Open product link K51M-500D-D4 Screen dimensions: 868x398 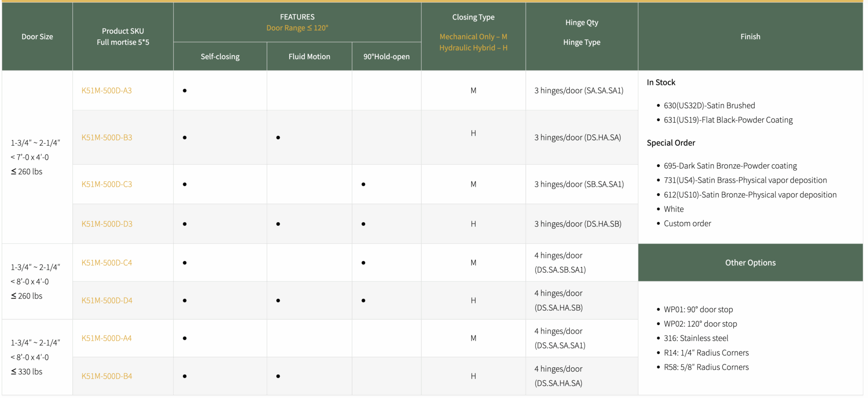(107, 300)
